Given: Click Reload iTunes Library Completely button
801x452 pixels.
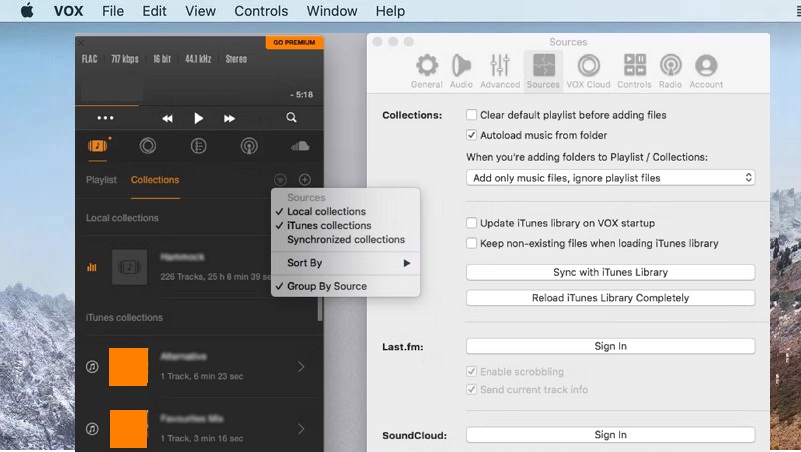Looking at the screenshot, I should [610, 298].
